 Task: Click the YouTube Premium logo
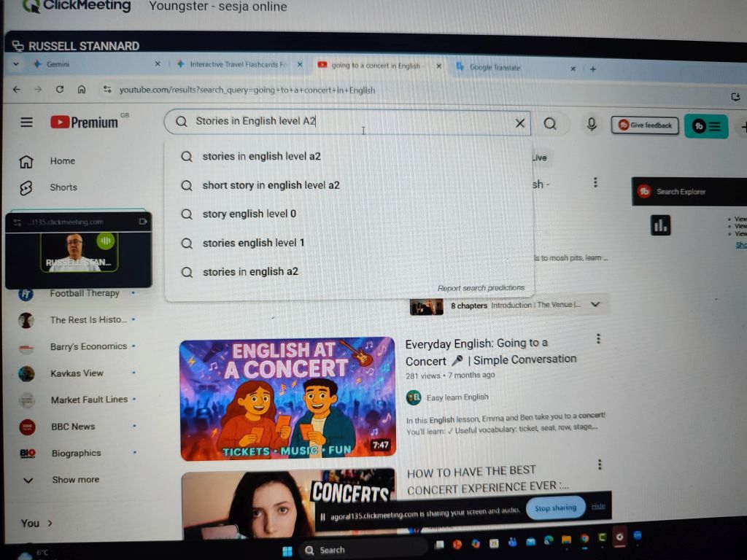coord(84,122)
